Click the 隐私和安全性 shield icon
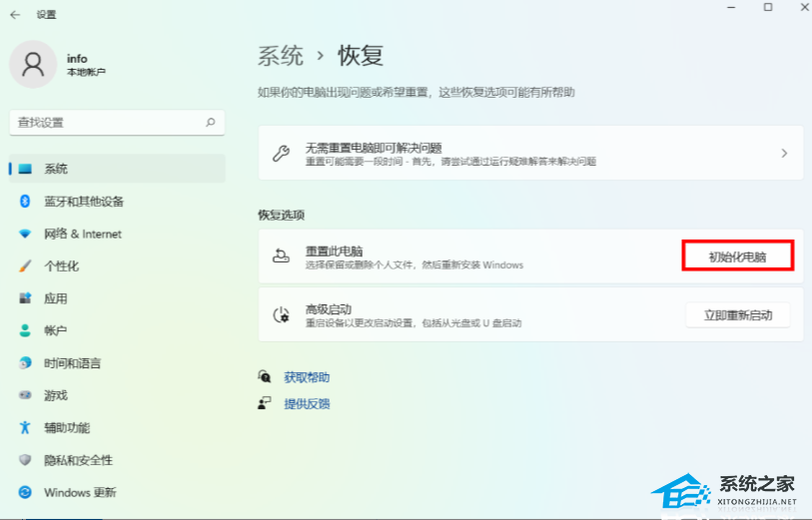This screenshot has width=812, height=520. pos(25,460)
